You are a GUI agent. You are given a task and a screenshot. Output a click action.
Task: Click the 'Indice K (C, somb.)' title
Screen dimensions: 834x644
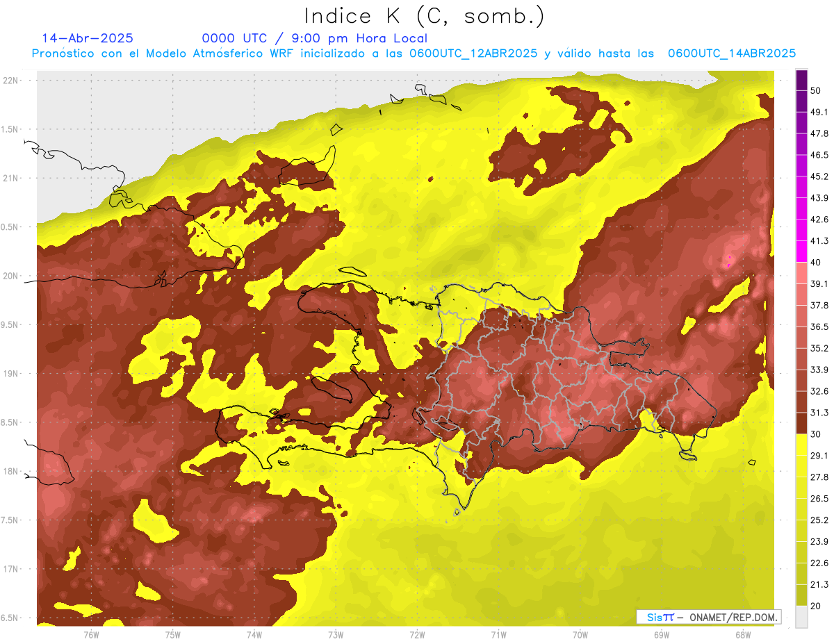pyautogui.click(x=424, y=16)
